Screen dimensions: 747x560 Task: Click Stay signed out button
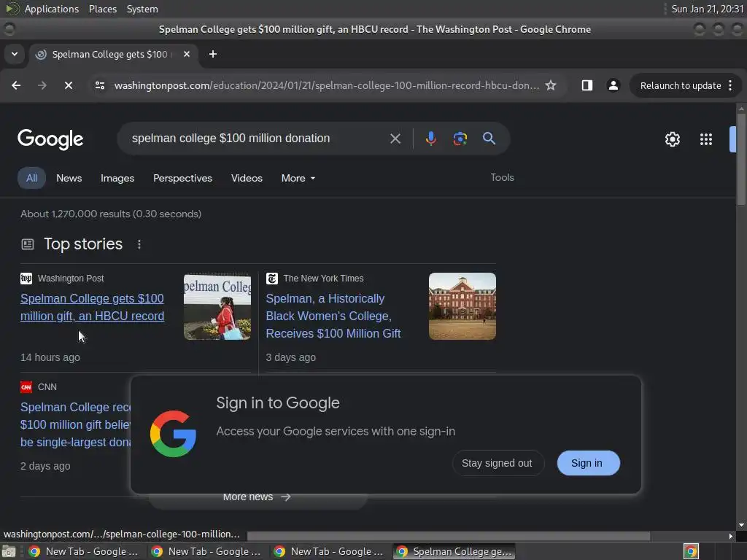(x=498, y=463)
